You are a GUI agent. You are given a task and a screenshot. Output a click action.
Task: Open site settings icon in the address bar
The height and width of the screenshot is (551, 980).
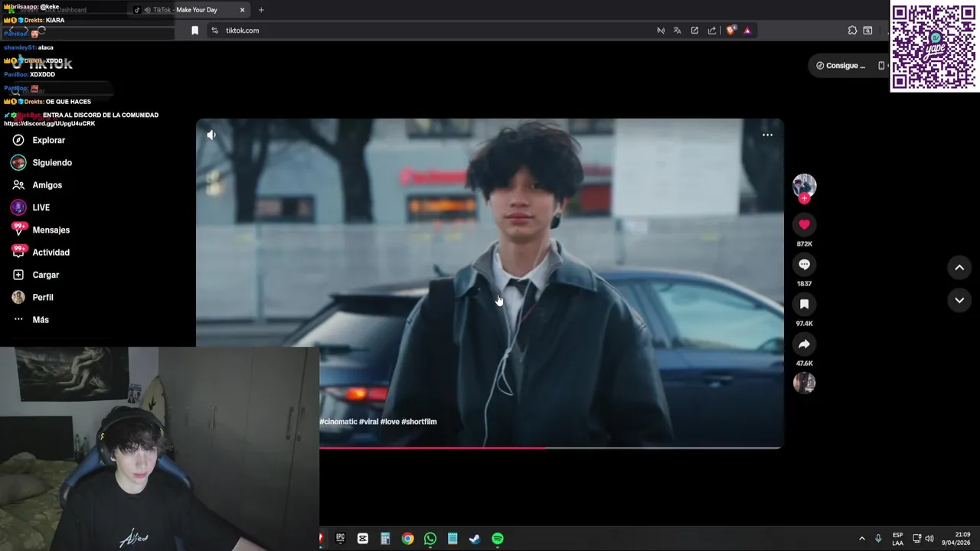(x=215, y=31)
